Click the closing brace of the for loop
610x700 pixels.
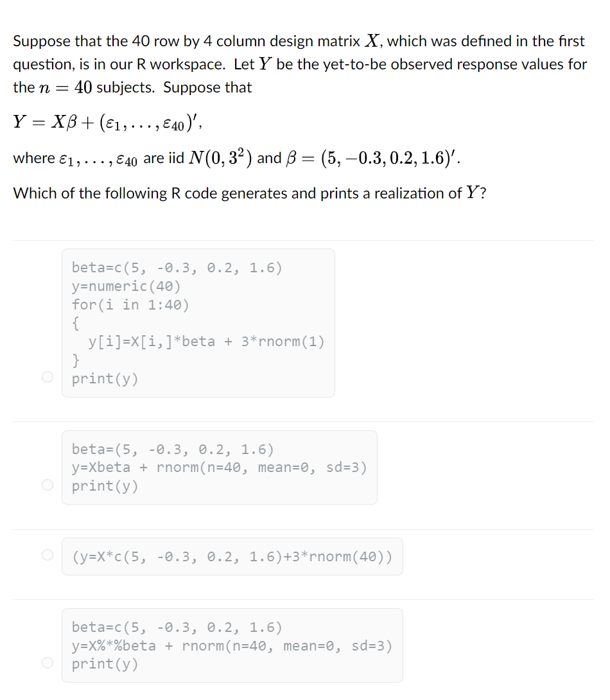pos(76,360)
